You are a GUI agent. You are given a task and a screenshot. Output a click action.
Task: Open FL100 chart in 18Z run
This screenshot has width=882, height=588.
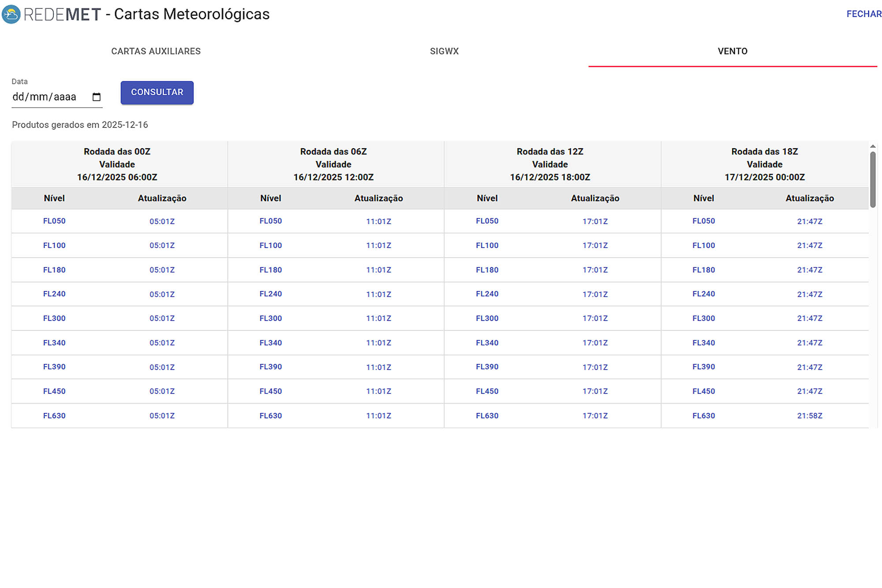[x=703, y=245]
